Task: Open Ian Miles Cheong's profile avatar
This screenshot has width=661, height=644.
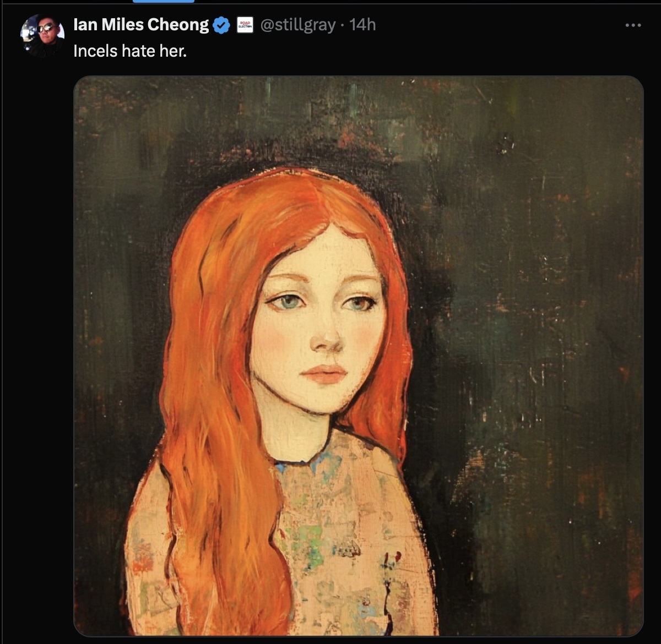Action: 43,34
